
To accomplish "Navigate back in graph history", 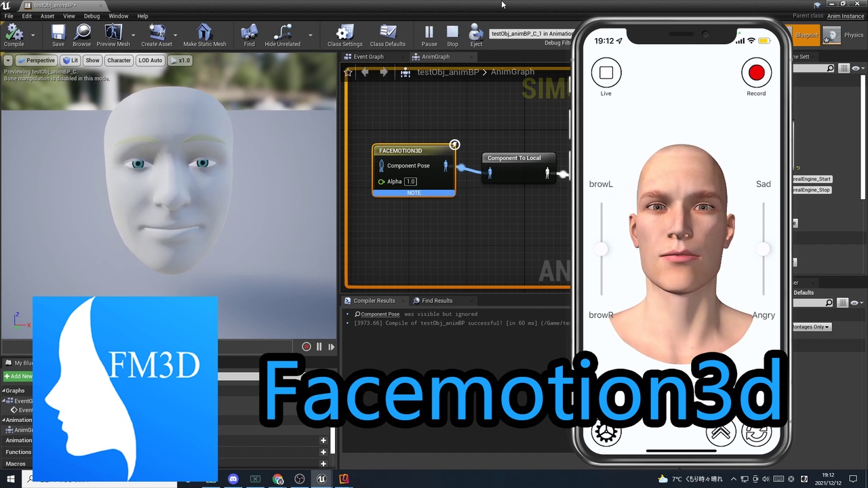I will (365, 72).
